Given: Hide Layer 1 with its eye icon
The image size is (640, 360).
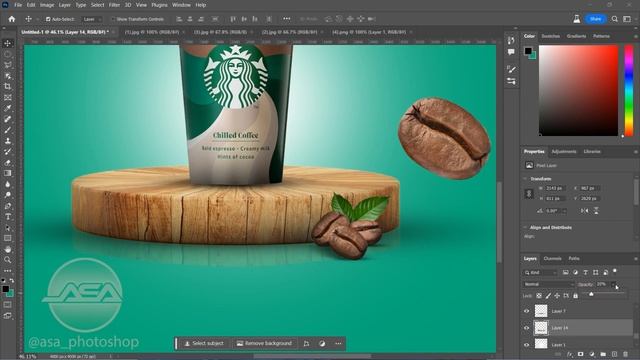Looking at the screenshot, I should [x=527, y=345].
